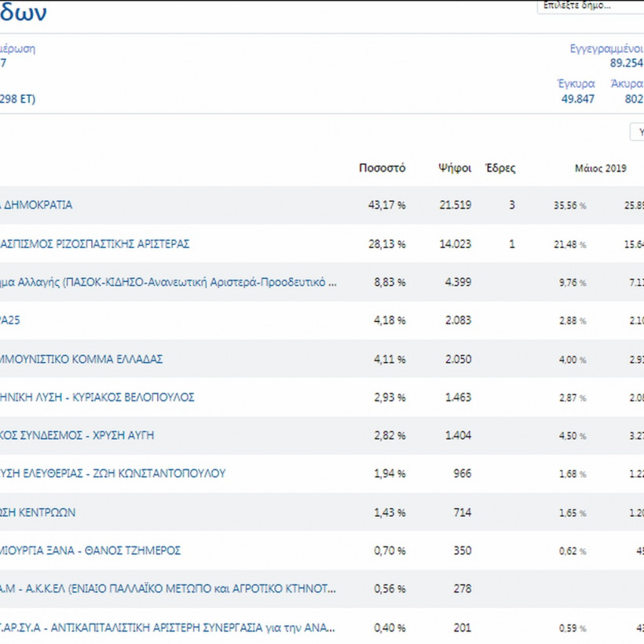The width and height of the screenshot is (644, 644).
Task: Click the percentage 8,83 %
Action: [390, 282]
